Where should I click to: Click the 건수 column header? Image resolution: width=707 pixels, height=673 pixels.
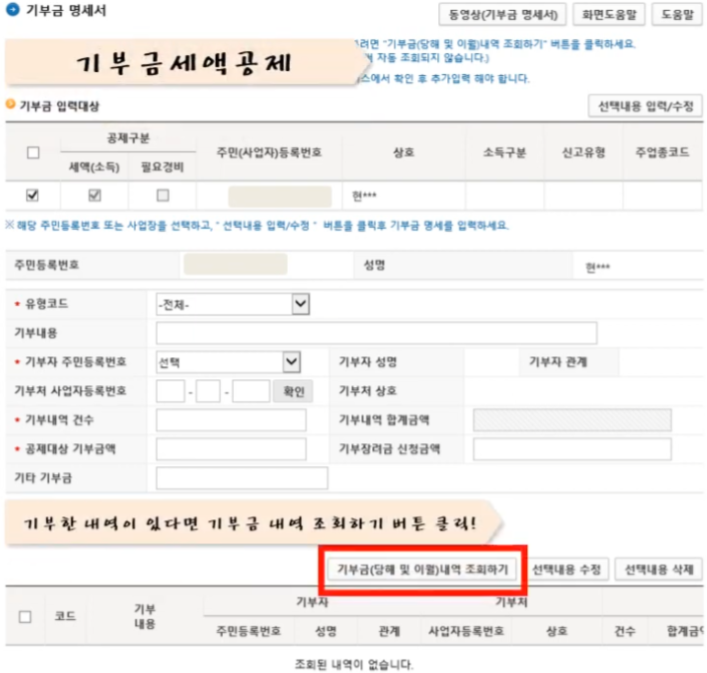625,631
